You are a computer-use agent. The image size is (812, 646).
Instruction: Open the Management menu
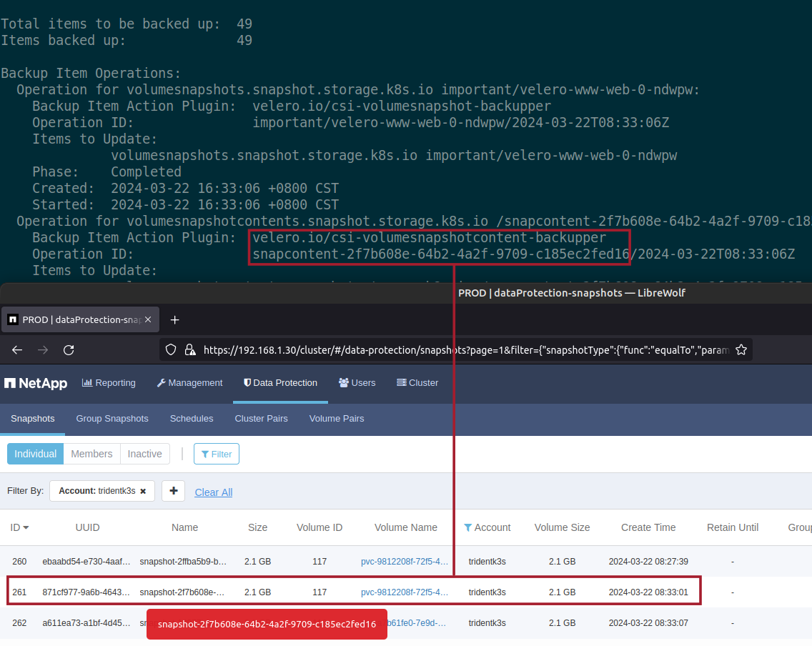(x=189, y=383)
